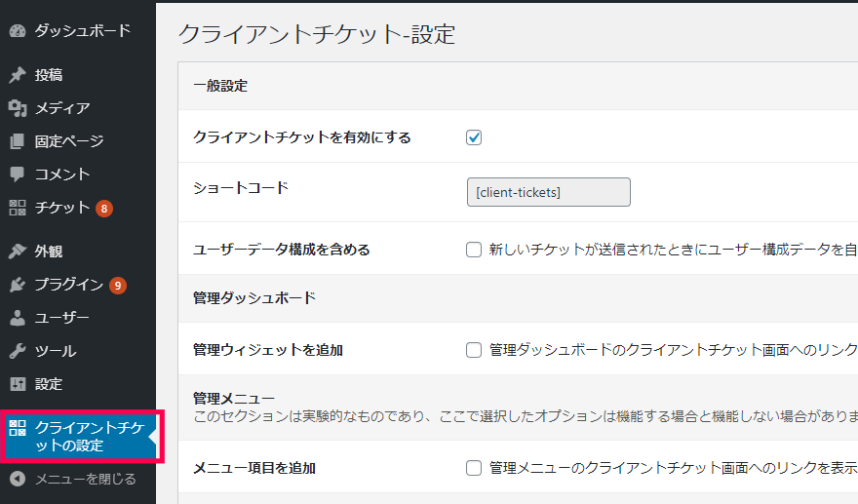The image size is (858, 504).
Task: Click the grid icon beside チケット
Action: click(x=18, y=208)
